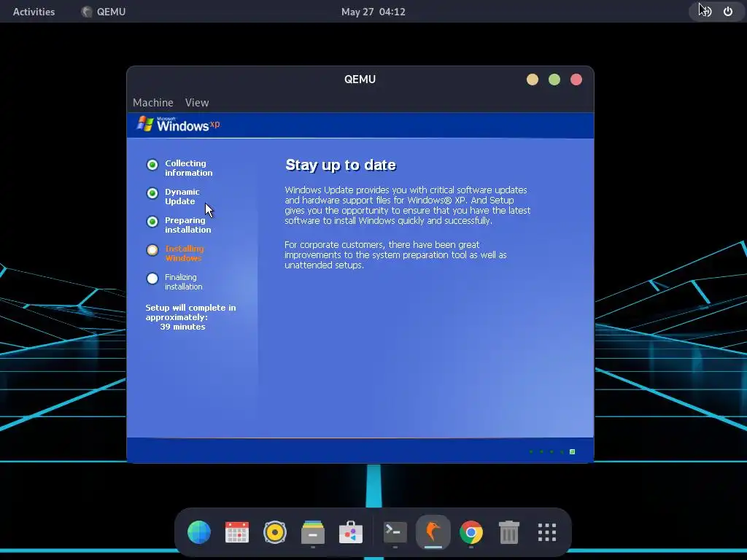This screenshot has height=560, width=747.
Task: Click the 'Setup will complete in approximately:' text
Action: (x=190, y=312)
